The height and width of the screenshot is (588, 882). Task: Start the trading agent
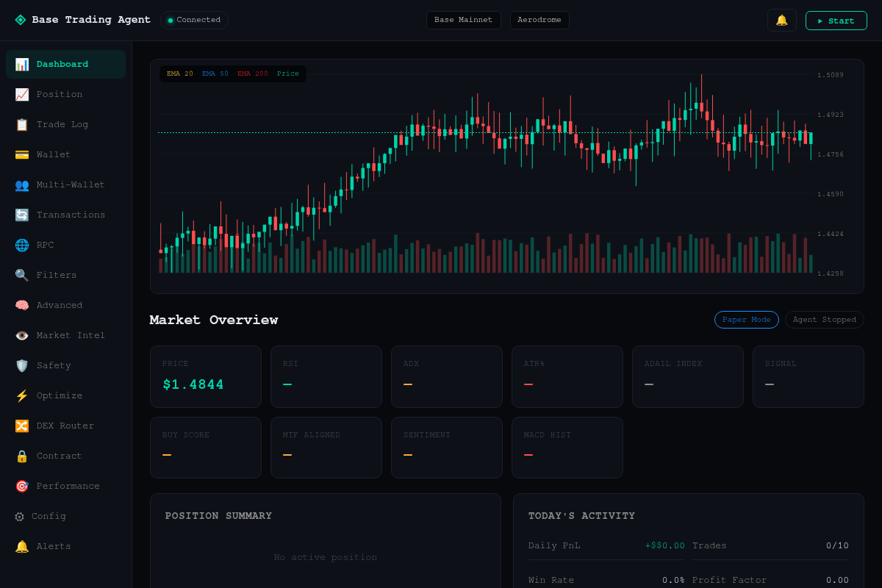point(836,21)
